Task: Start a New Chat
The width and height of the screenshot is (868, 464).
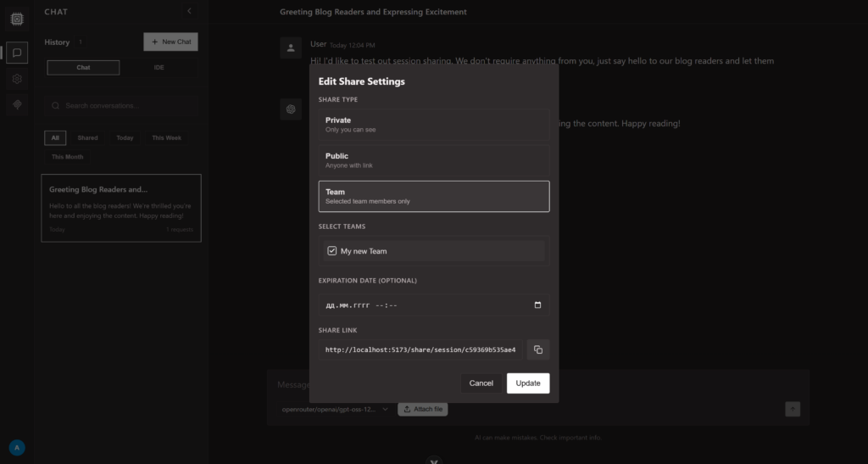Action: tap(170, 42)
